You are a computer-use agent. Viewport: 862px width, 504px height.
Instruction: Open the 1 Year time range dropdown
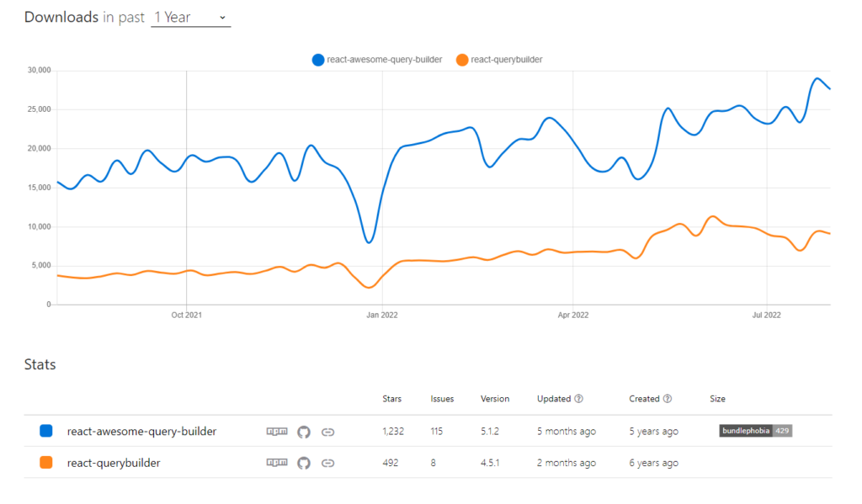(x=190, y=18)
